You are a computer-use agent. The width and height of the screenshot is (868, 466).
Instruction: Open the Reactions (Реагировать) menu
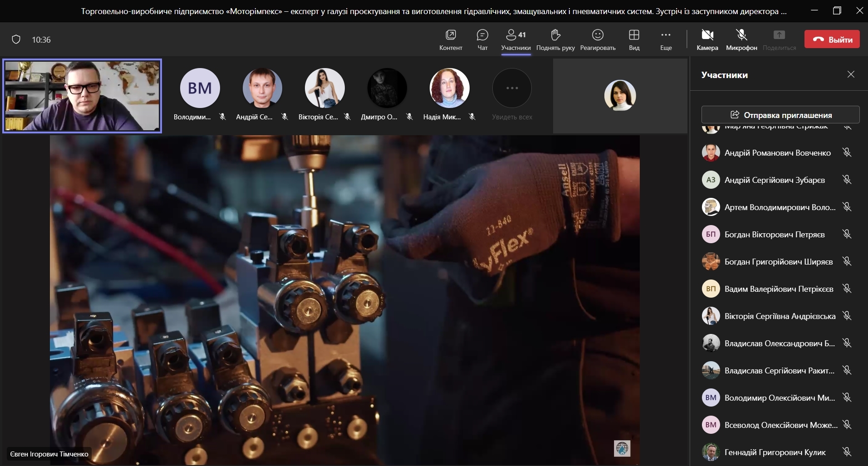(x=598, y=40)
